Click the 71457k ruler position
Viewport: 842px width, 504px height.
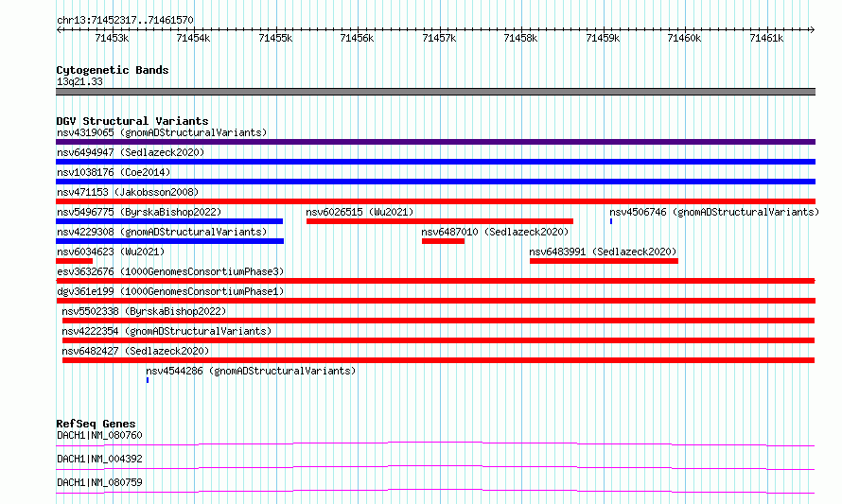(439, 38)
